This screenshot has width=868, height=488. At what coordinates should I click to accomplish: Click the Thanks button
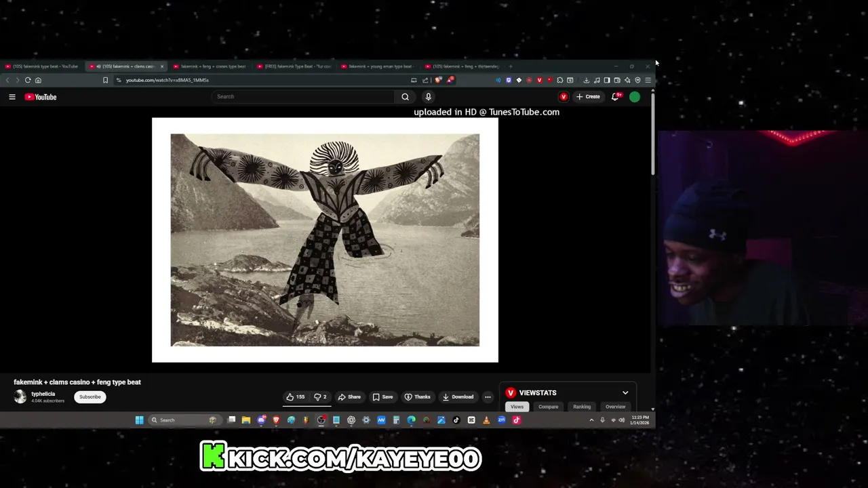(x=417, y=397)
